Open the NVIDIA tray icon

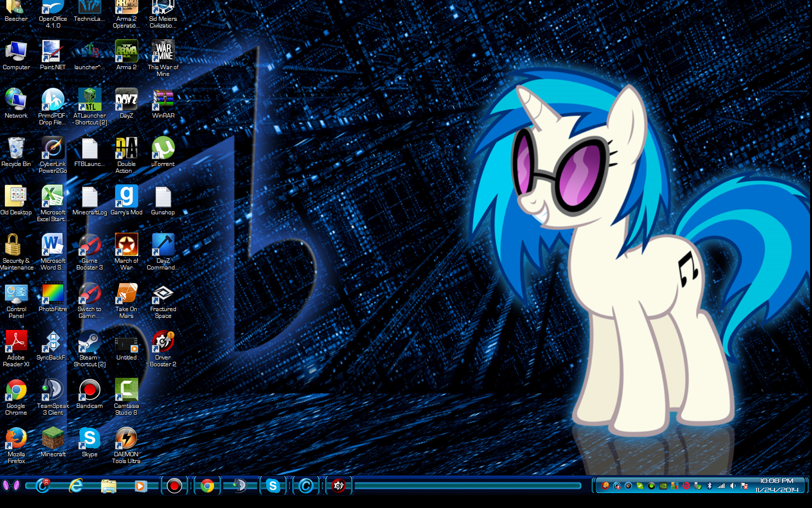click(663, 486)
